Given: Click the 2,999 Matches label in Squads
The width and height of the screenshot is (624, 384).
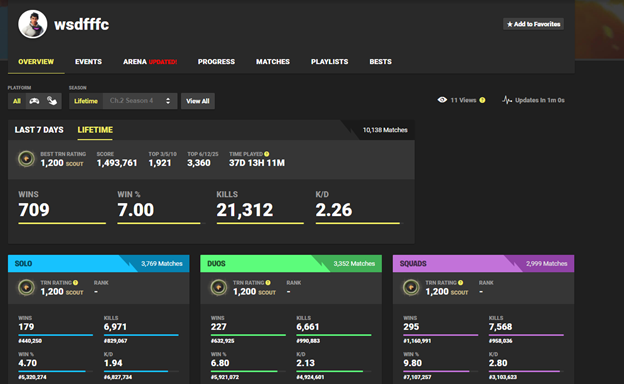Looking at the screenshot, I should coord(546,263).
